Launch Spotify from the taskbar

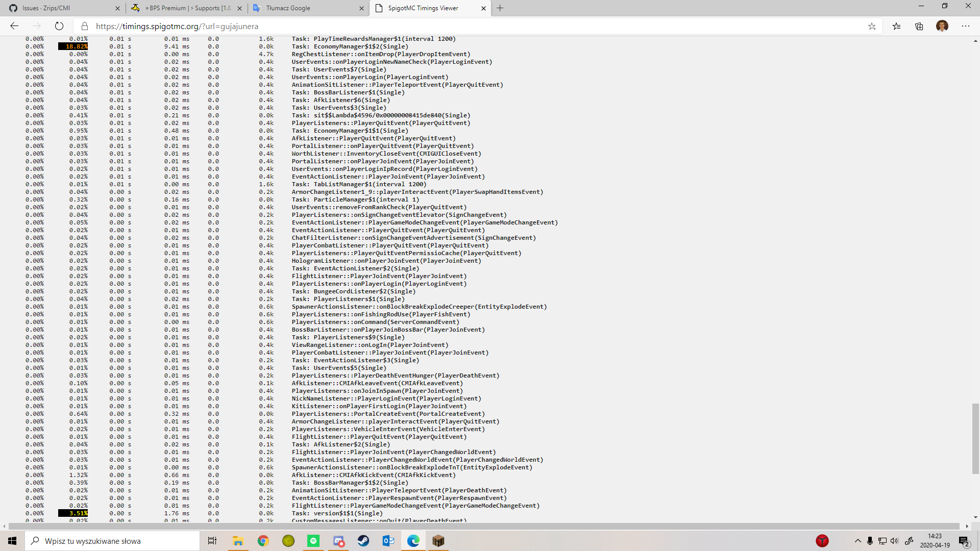[313, 541]
